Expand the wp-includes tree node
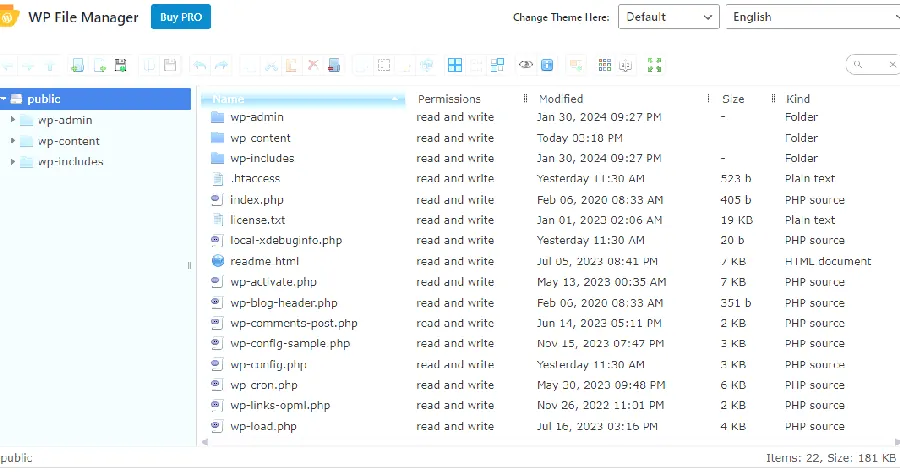 (x=13, y=162)
